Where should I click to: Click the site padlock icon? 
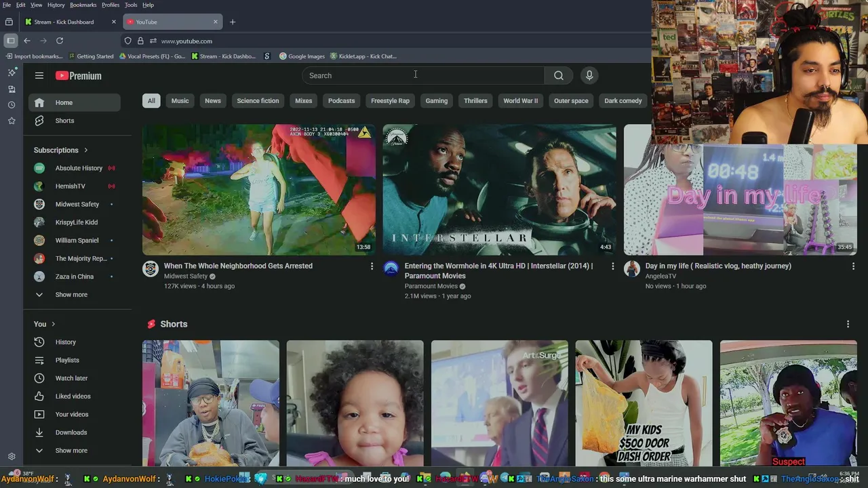[x=140, y=41]
